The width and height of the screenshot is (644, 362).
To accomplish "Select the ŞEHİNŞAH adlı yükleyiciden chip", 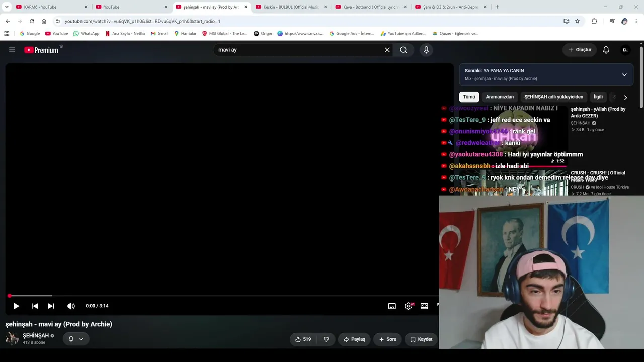I will point(553,97).
